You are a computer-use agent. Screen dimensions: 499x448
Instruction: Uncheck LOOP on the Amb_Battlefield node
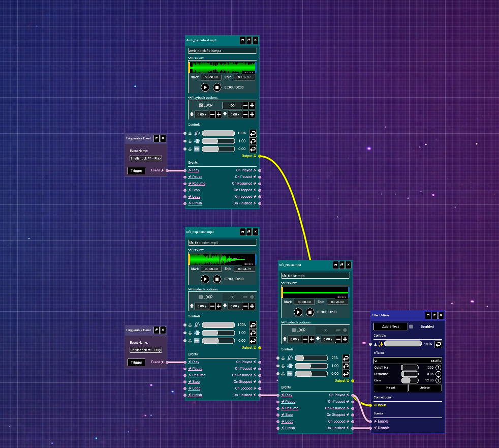(x=201, y=105)
